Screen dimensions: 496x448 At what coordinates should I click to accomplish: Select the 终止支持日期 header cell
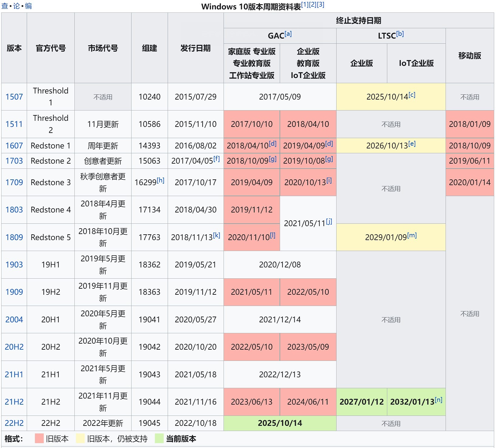click(x=359, y=20)
